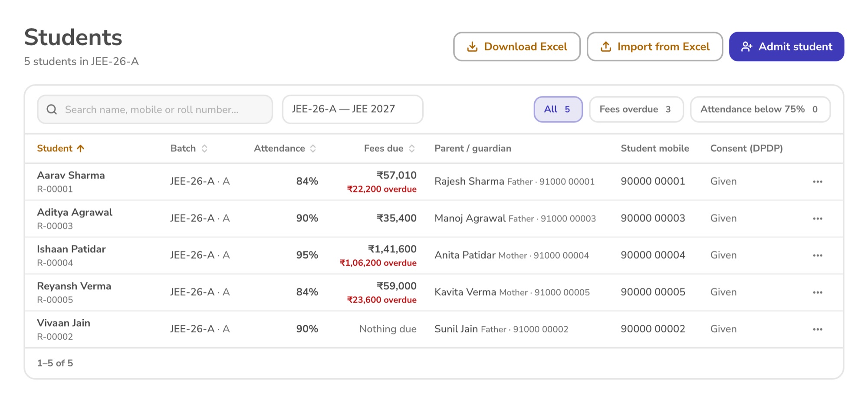The width and height of the screenshot is (868, 404).
Task: Click Given consent in Aarav Sharma's row
Action: tap(723, 181)
